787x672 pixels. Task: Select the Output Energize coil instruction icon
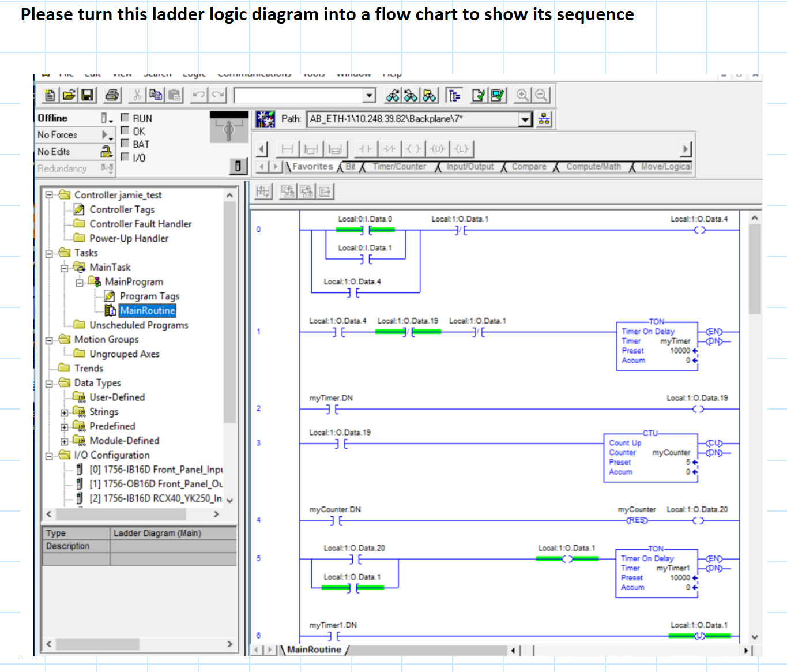click(x=413, y=149)
